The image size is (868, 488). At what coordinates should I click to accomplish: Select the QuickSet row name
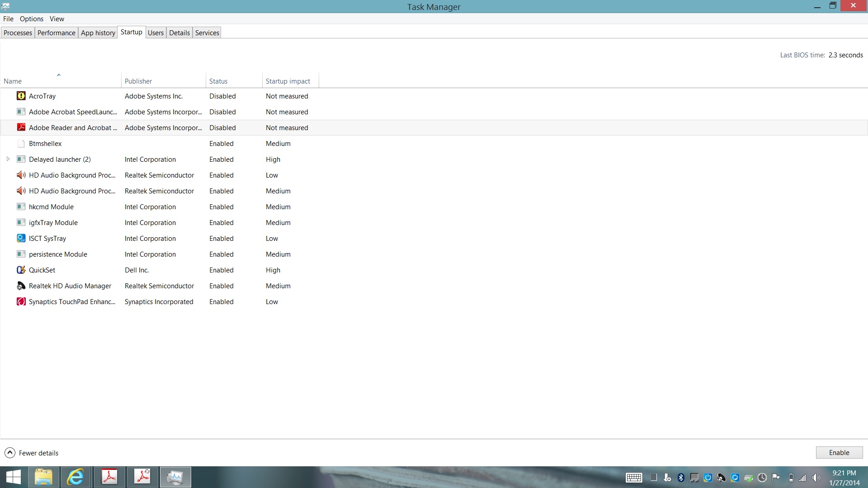tap(42, 270)
